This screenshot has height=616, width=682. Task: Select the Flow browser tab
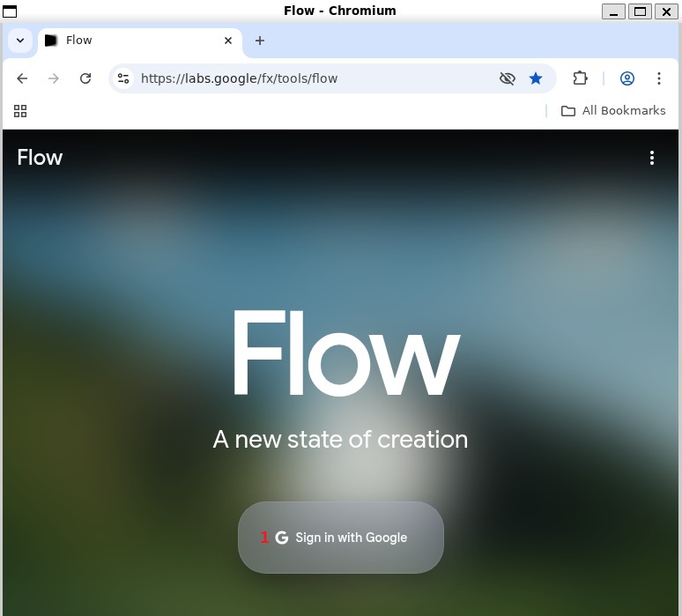click(x=132, y=41)
